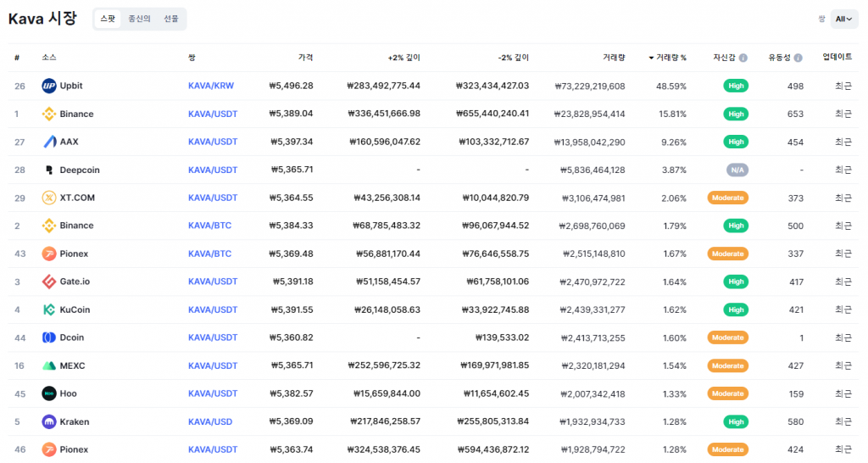Click the Dcoin exchange logo icon
The width and height of the screenshot is (868, 463).
point(48,337)
